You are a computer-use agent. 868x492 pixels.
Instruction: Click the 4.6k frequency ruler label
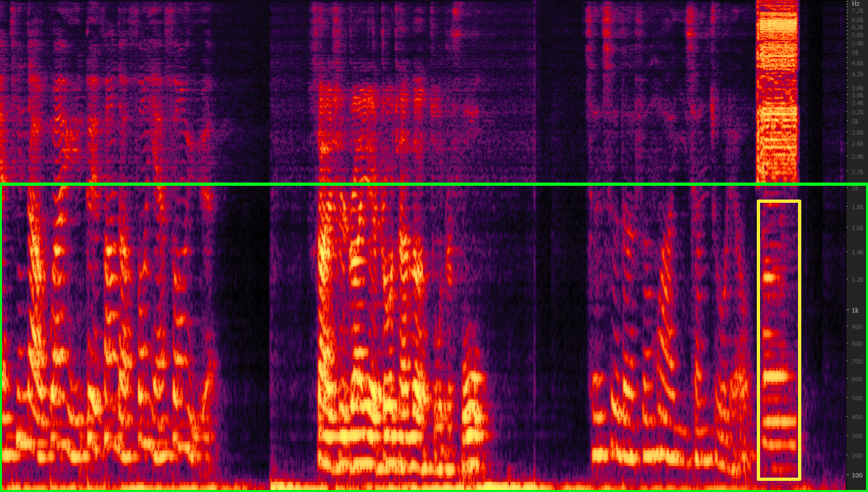click(x=856, y=63)
